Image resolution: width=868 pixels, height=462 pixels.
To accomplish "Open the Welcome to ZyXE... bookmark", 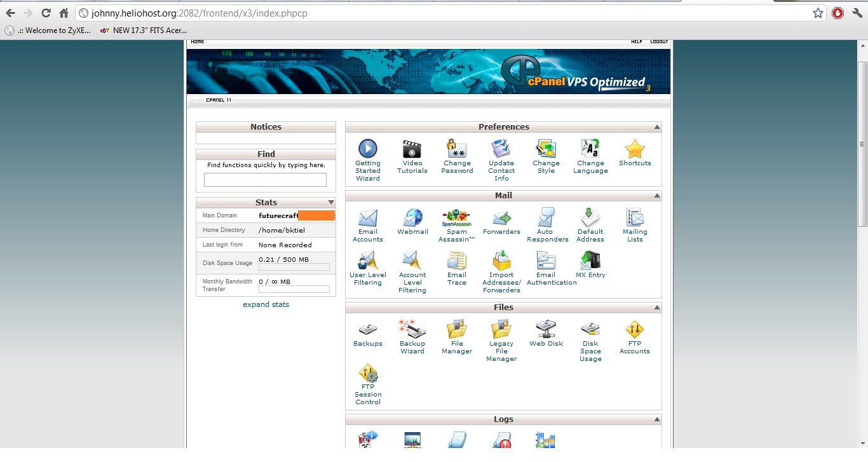I will click(48, 30).
